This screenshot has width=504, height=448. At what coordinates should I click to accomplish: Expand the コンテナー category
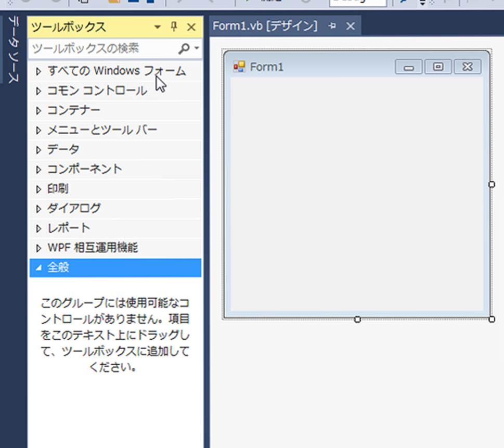(74, 110)
